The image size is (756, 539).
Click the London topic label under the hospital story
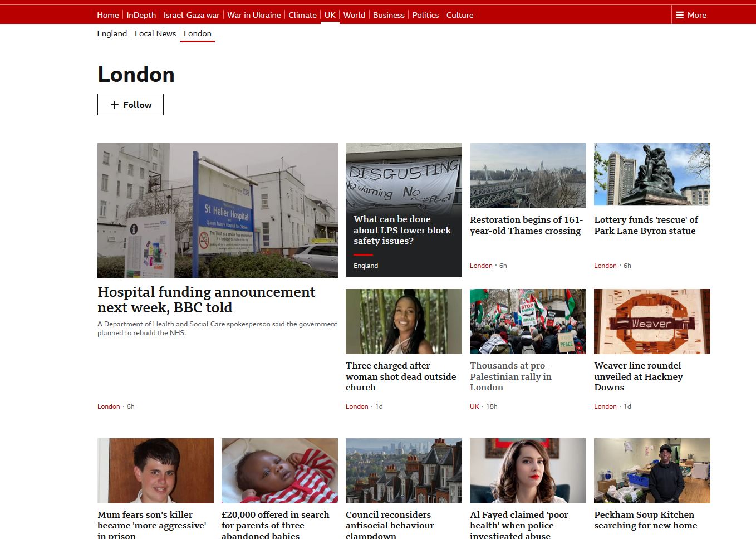109,406
